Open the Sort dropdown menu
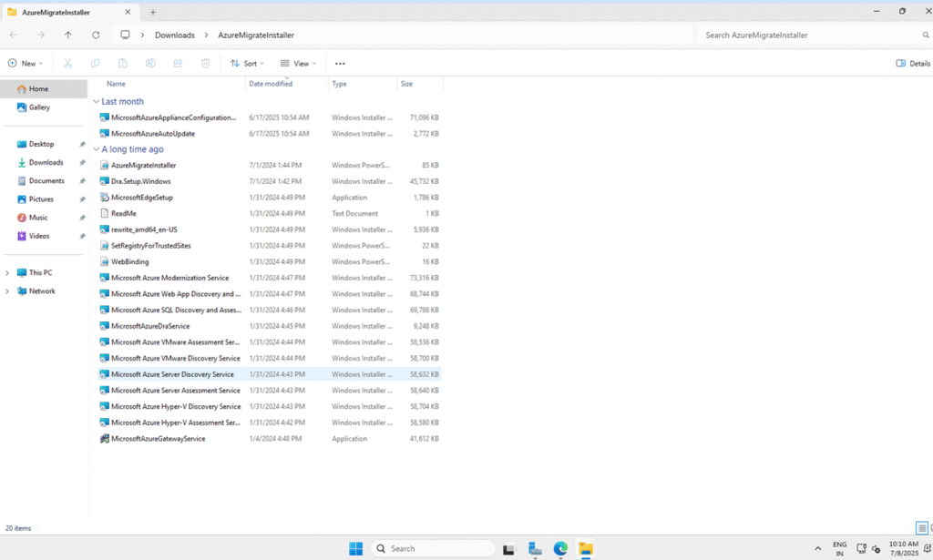The height and width of the screenshot is (560, 933). (247, 64)
